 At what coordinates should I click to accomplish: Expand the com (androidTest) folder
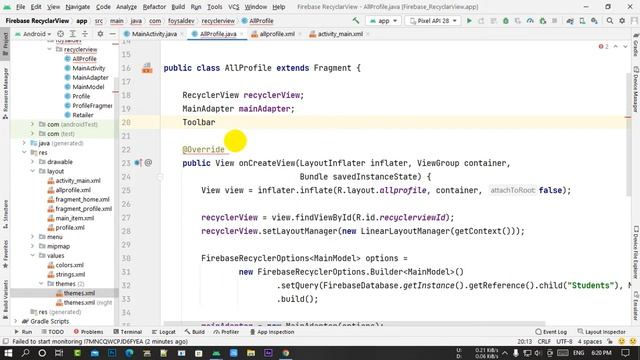tap(33, 124)
